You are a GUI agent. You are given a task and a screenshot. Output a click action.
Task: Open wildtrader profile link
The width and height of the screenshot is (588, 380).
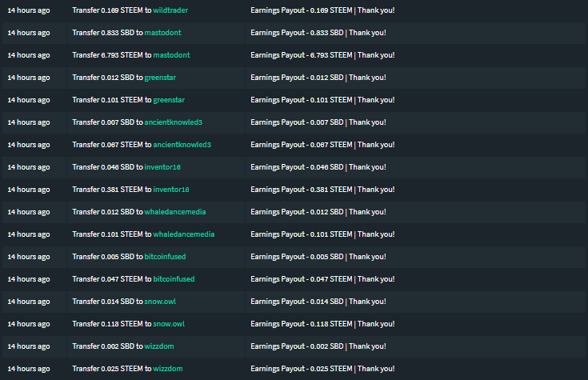coord(170,10)
